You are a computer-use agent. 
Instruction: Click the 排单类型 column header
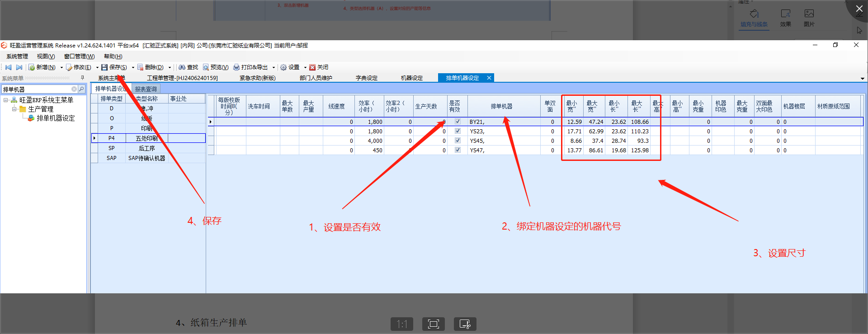(x=112, y=99)
